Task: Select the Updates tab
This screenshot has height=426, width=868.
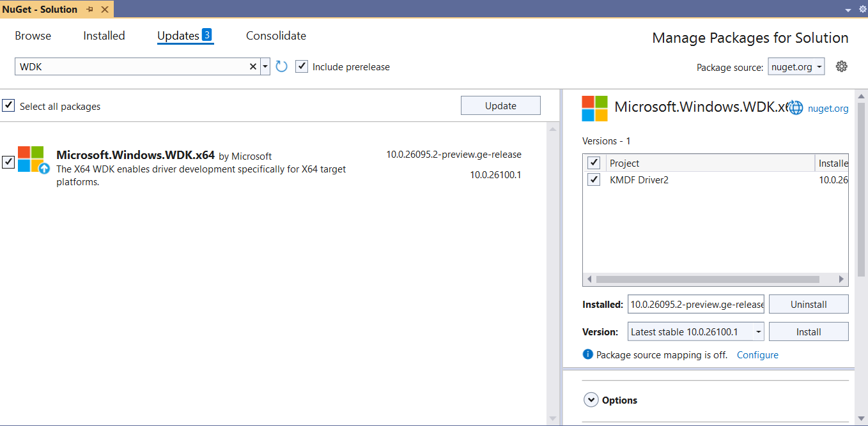Action: point(178,36)
